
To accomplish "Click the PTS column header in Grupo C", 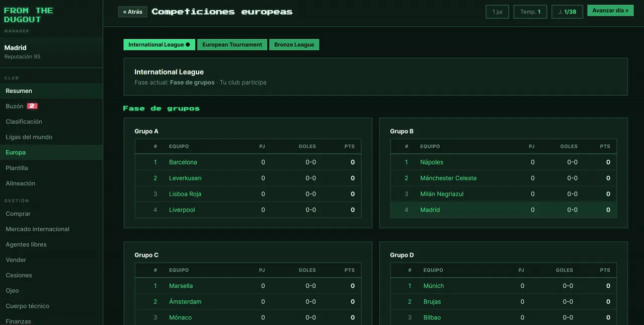I will (x=350, y=270).
